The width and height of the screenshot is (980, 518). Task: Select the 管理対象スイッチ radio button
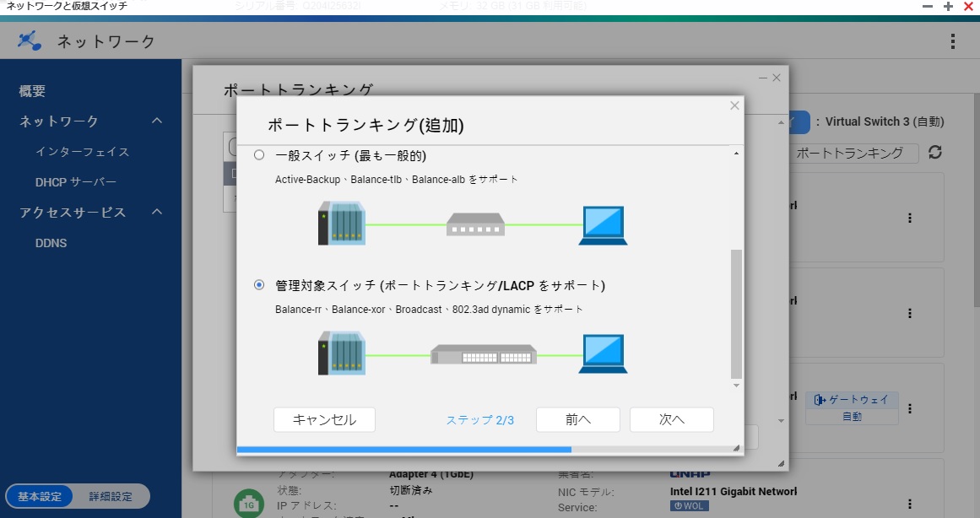(x=259, y=285)
